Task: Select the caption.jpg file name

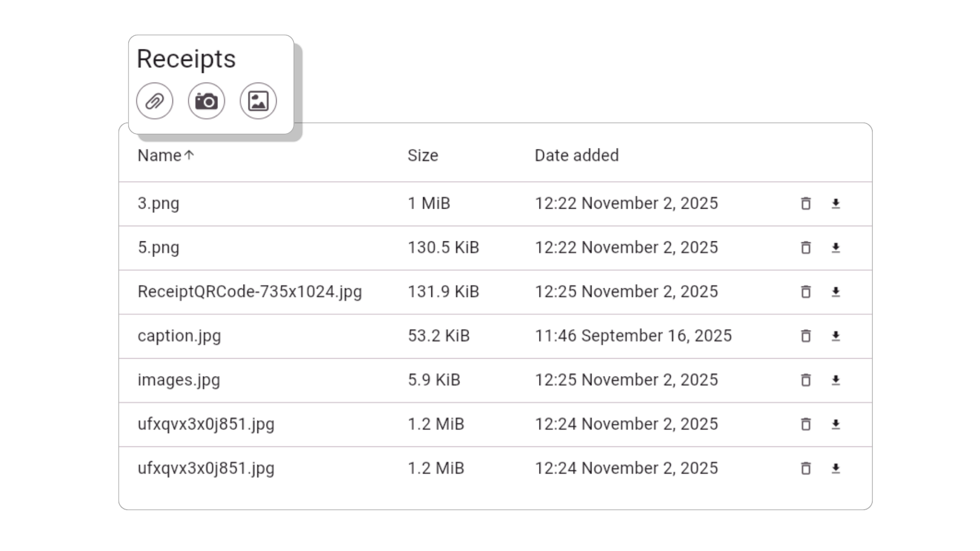Action: coord(179,336)
